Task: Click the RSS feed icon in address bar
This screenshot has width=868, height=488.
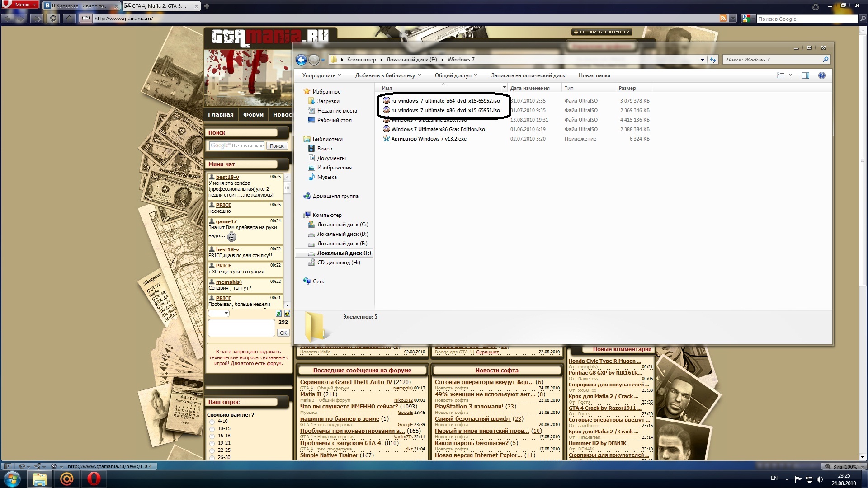Action: [723, 19]
